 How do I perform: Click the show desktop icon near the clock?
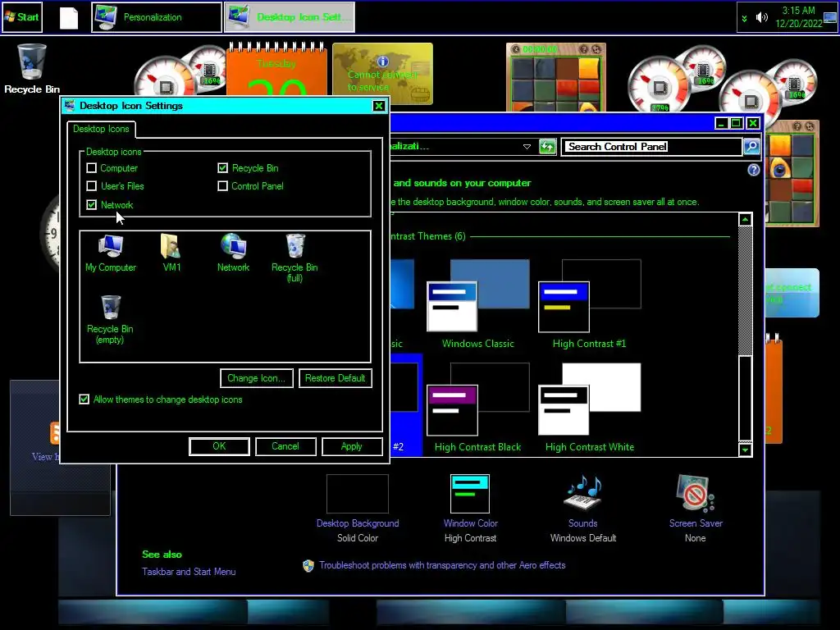coord(830,18)
